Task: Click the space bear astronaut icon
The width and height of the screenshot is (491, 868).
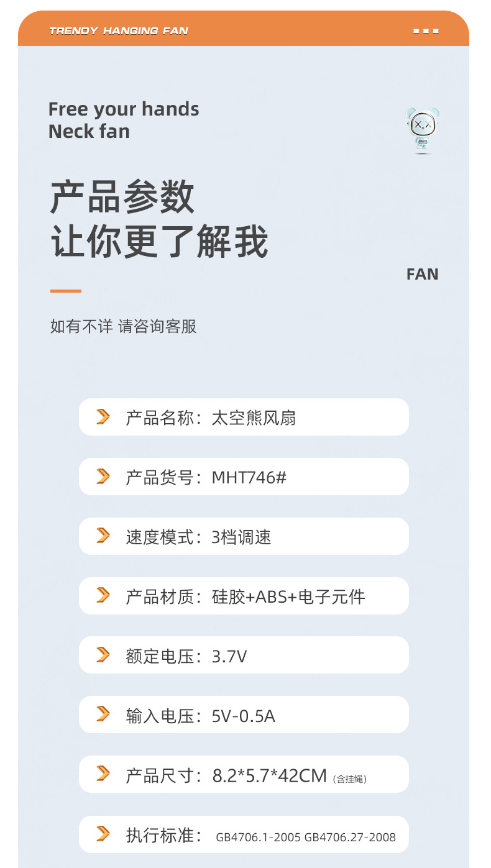Action: [423, 130]
